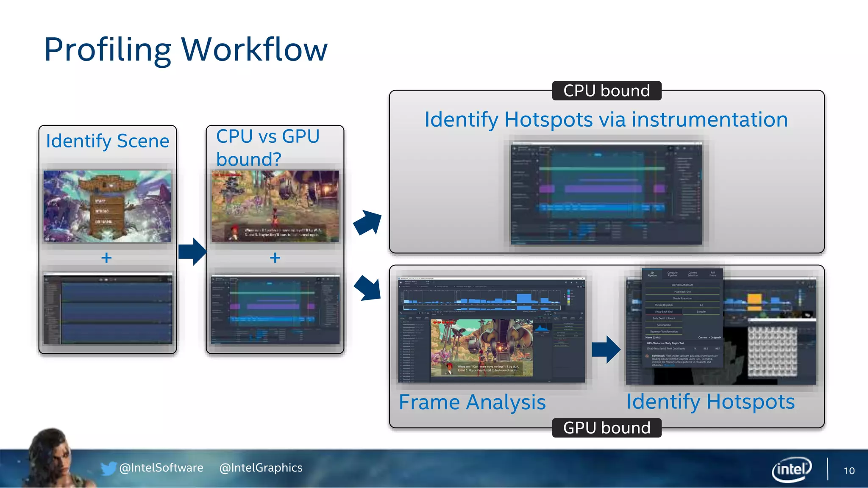This screenshot has width=868, height=488.
Task: Click the Pixel Back-End pipeline stage
Action: (682, 291)
